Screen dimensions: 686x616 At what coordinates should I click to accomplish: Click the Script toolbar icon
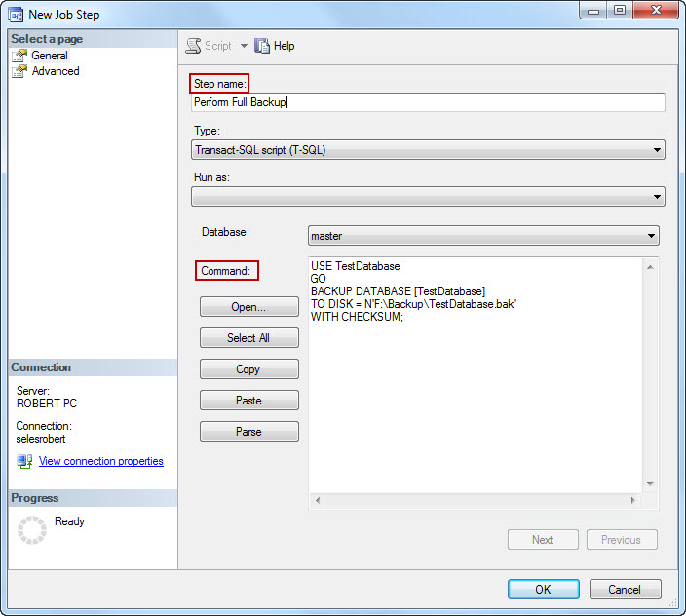pyautogui.click(x=194, y=46)
